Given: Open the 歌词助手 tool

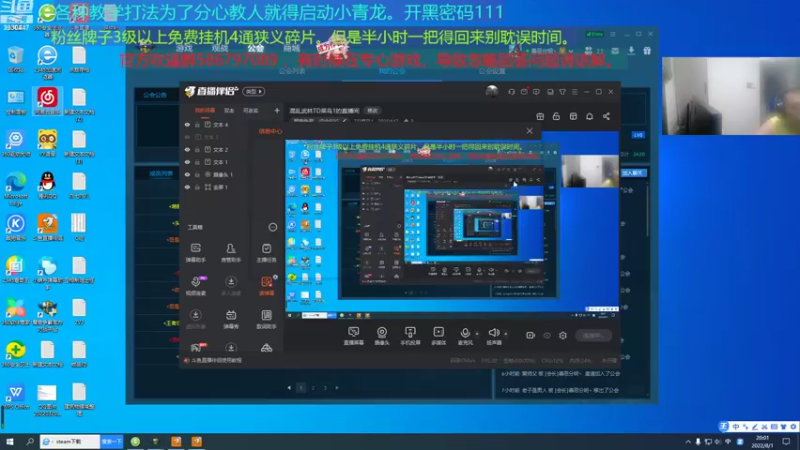Looking at the screenshot, I should pos(266,319).
